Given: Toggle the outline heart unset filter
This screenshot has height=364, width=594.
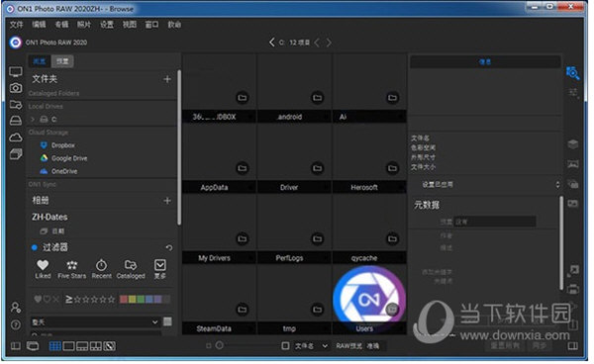Looking at the screenshot, I should click(47, 300).
